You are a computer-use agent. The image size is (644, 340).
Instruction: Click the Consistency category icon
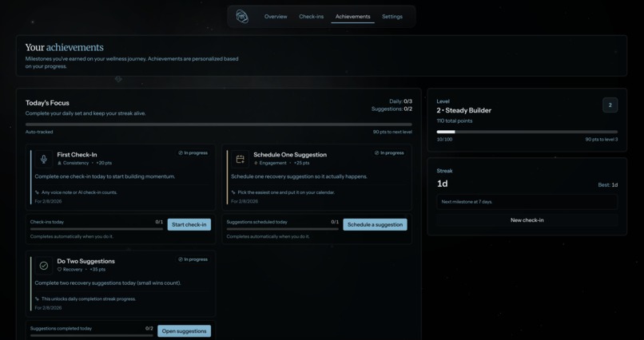(60, 164)
